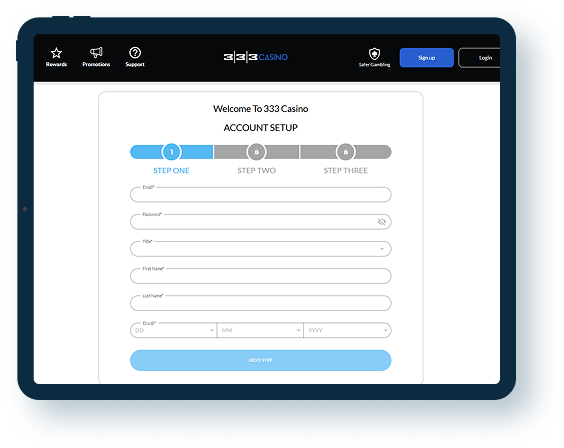Toggle password visibility eye icon
This screenshot has width=564, height=448.
tap(382, 222)
